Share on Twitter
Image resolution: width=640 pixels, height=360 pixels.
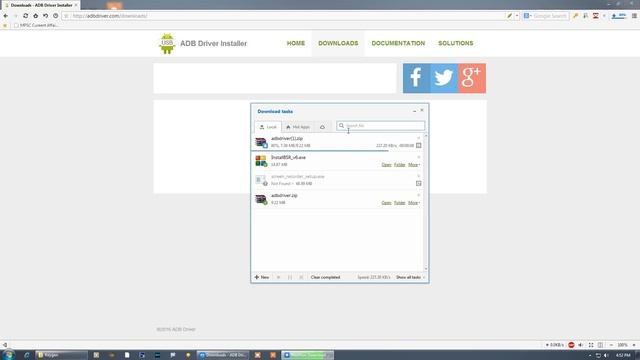(x=444, y=78)
